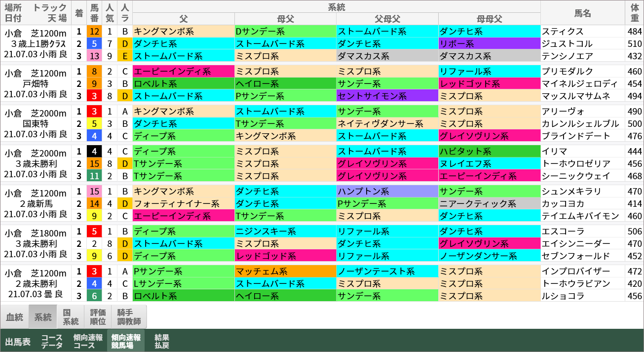Open the 評価順位 tab
Image resolution: width=644 pixels, height=352 pixels.
pyautogui.click(x=98, y=317)
